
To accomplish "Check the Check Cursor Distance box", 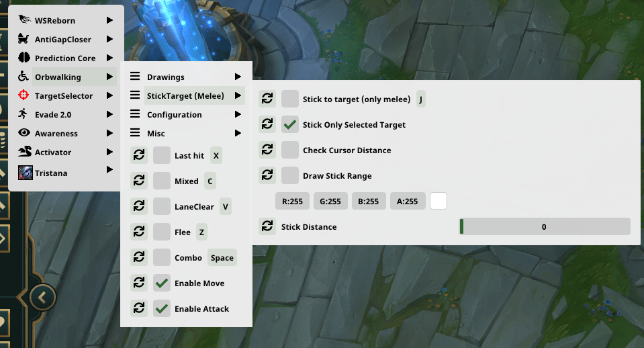I will (x=290, y=150).
